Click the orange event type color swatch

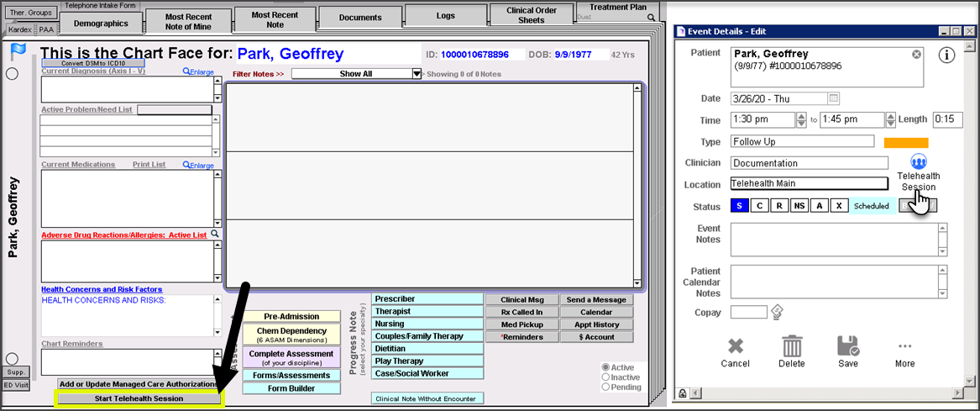[x=905, y=142]
